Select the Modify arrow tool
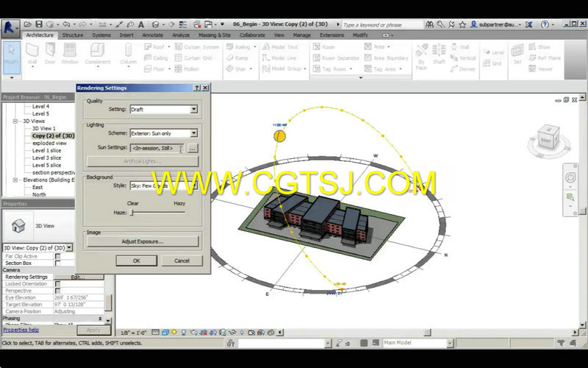588x368 pixels. point(11,57)
